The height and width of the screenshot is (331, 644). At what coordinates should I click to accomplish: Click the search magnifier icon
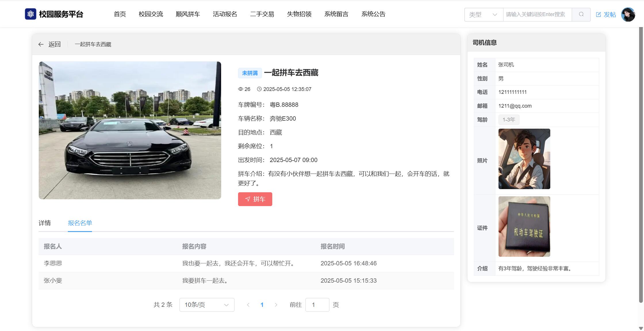tap(581, 14)
